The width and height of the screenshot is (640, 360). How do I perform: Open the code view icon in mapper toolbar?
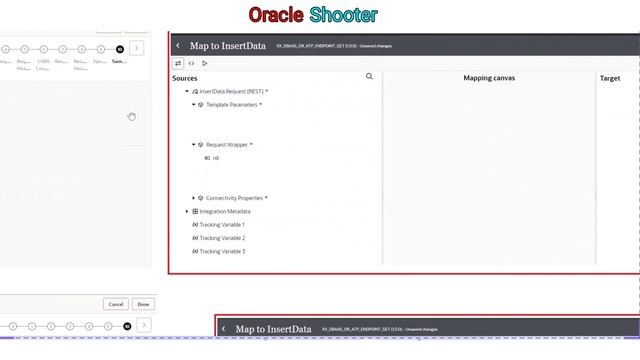[191, 63]
